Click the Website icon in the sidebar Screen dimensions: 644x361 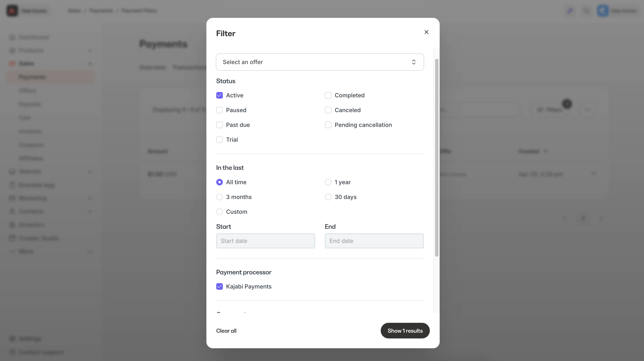point(12,171)
